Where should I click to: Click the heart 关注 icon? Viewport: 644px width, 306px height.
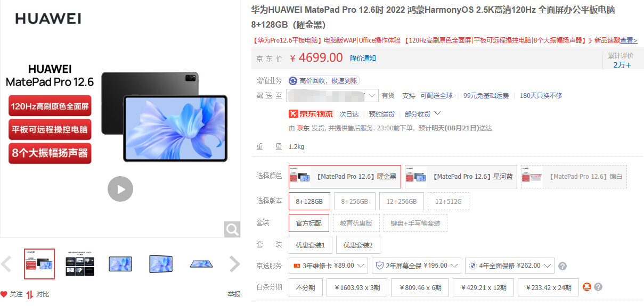[4, 294]
